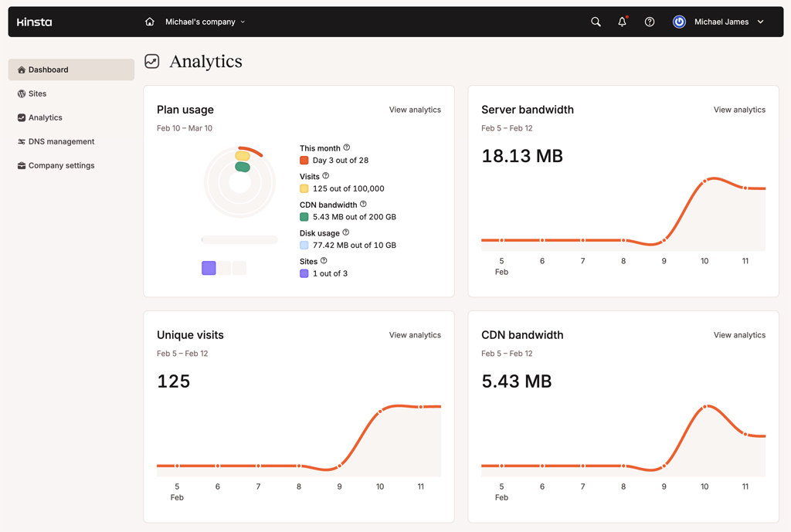This screenshot has height=532, width=791.
Task: Open the search icon in top bar
Action: pos(596,22)
